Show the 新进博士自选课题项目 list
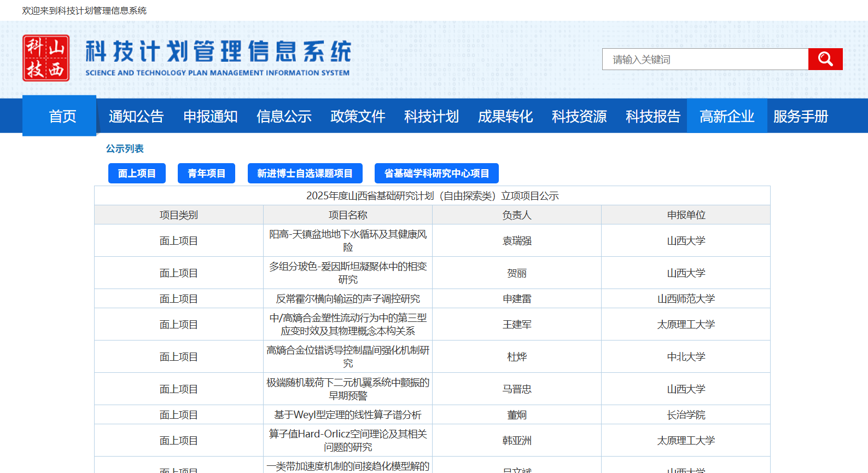Viewport: 868px width, 473px height. tap(305, 174)
